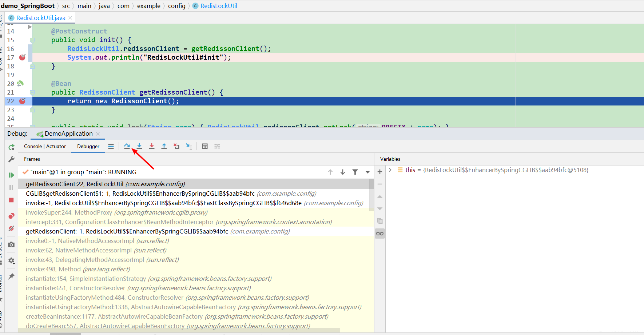This screenshot has height=335, width=644.
Task: Click the Variables panel header
Action: click(x=390, y=159)
